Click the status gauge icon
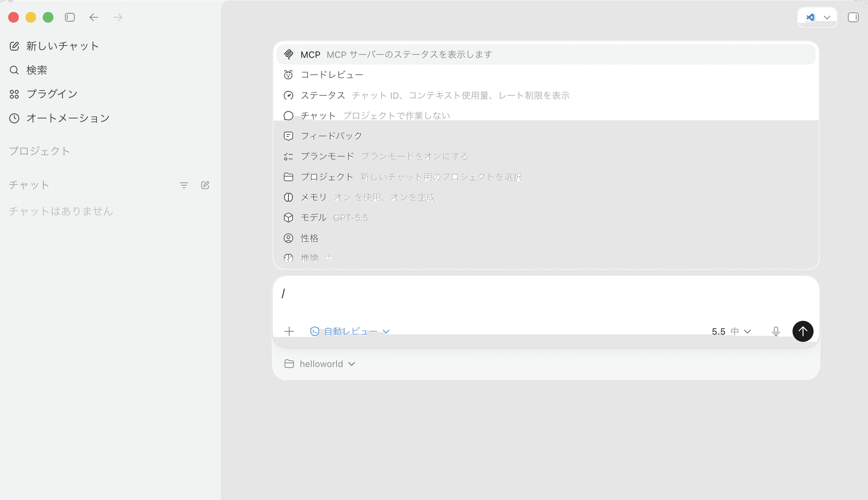 tap(288, 95)
